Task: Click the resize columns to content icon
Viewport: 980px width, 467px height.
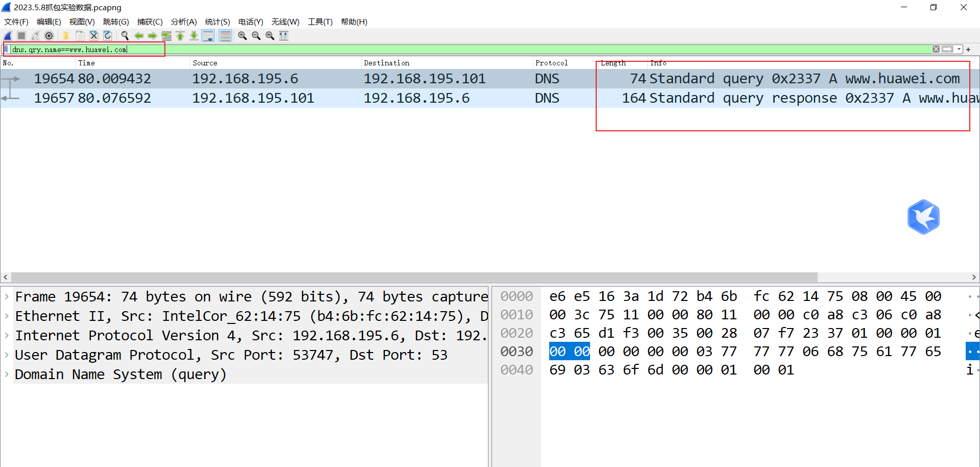Action: [x=284, y=36]
